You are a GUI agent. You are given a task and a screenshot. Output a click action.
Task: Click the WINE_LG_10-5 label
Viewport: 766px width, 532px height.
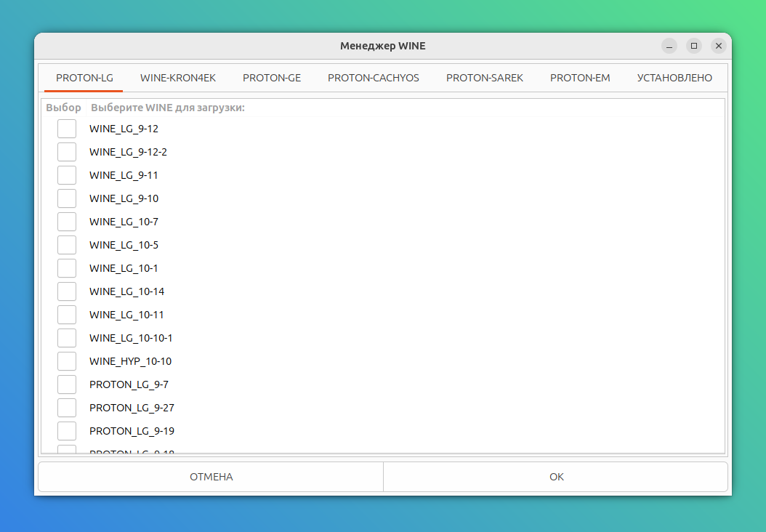(x=124, y=245)
